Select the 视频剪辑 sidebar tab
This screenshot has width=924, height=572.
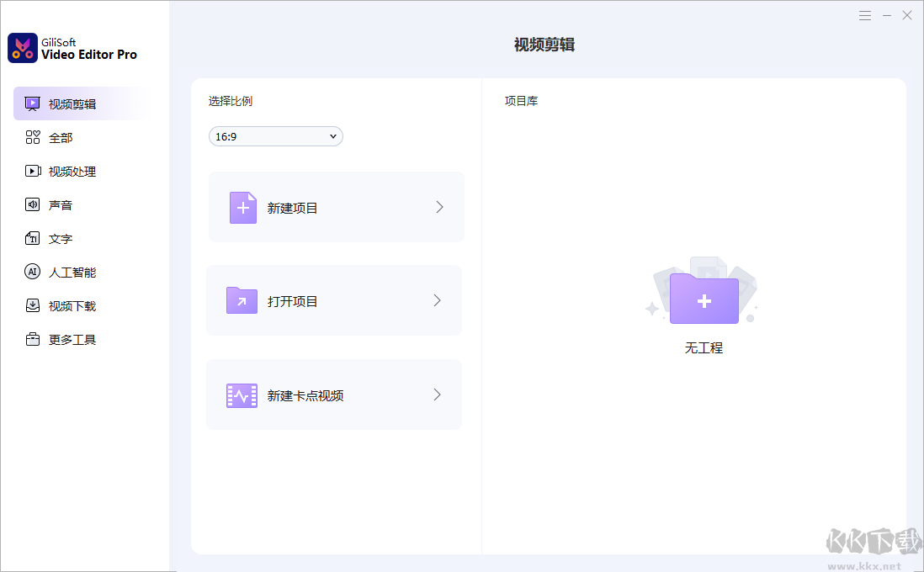click(x=72, y=104)
